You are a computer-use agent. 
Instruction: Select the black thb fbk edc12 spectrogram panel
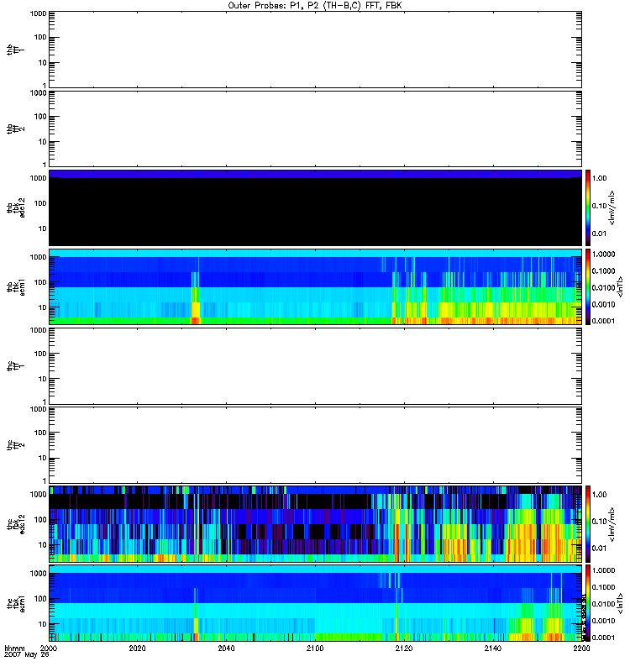[x=315, y=207]
